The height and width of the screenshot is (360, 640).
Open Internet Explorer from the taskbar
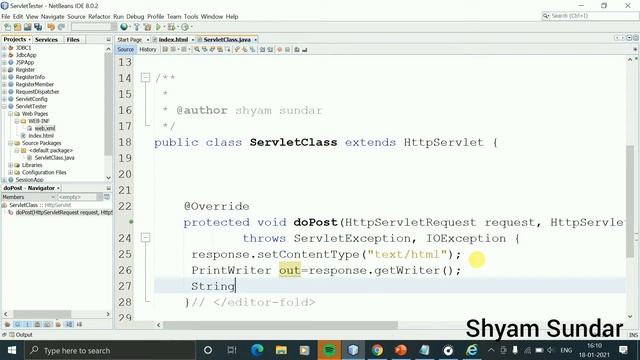point(472,350)
